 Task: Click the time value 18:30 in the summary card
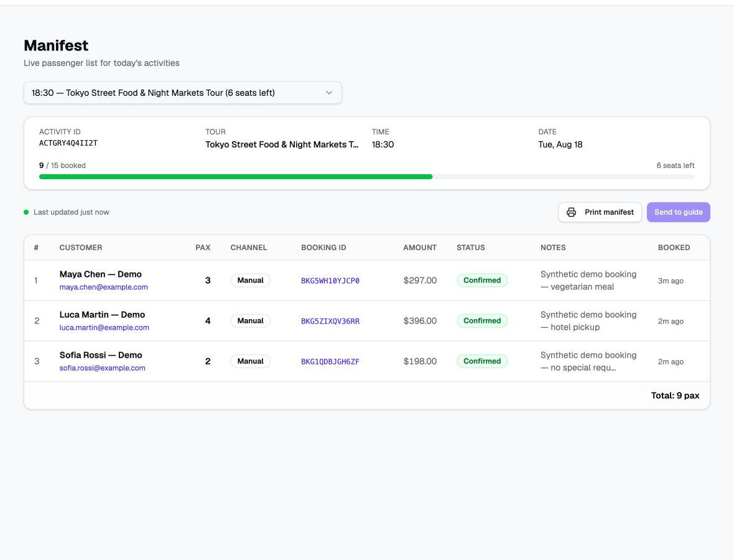point(383,145)
